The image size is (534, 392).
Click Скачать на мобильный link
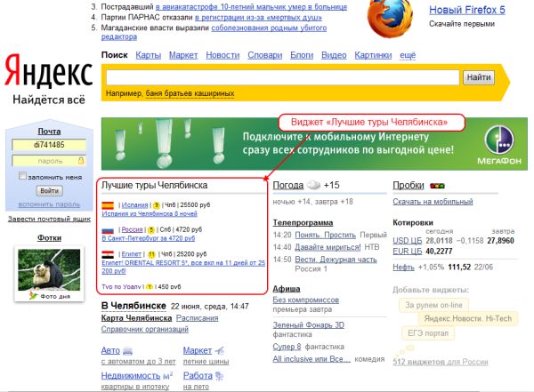coord(433,202)
